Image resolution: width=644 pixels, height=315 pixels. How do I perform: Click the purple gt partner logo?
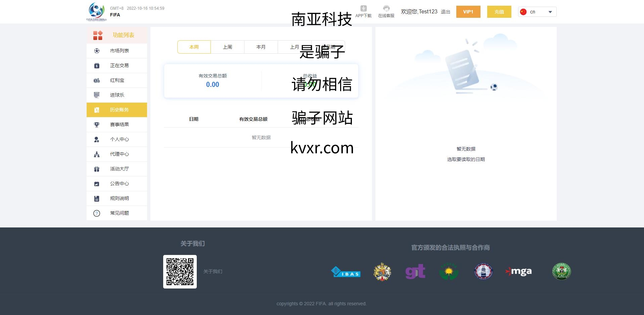[415, 271]
